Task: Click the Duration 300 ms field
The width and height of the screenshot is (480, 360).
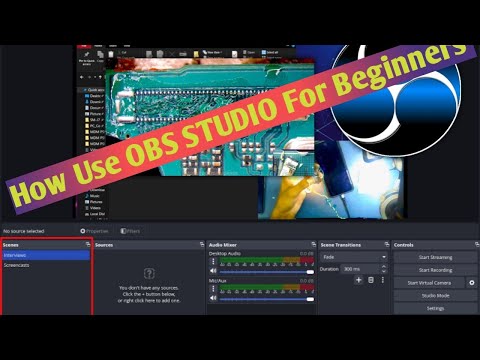Action: (360, 269)
